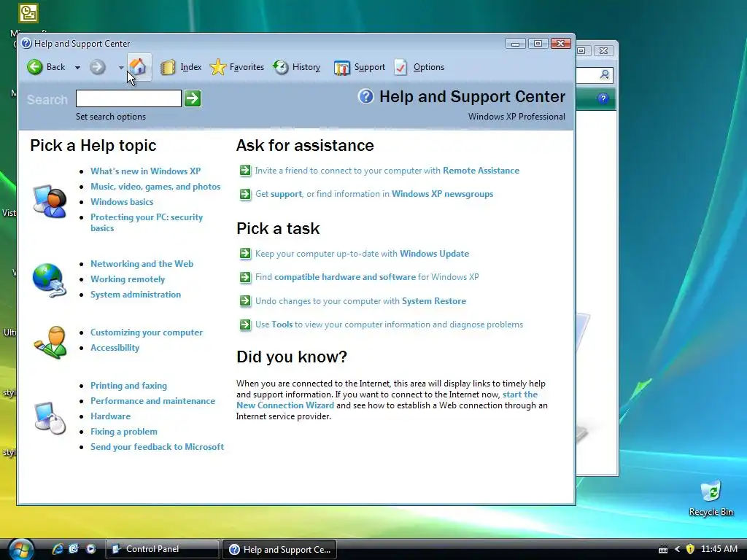Open What's new in Windows XP
747x560 pixels.
click(x=145, y=171)
